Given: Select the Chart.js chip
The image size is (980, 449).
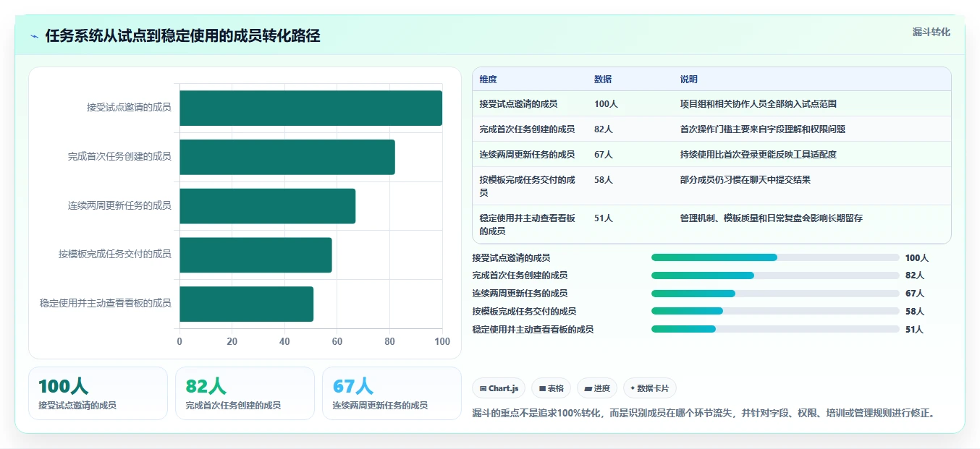Looking at the screenshot, I should coord(499,388).
